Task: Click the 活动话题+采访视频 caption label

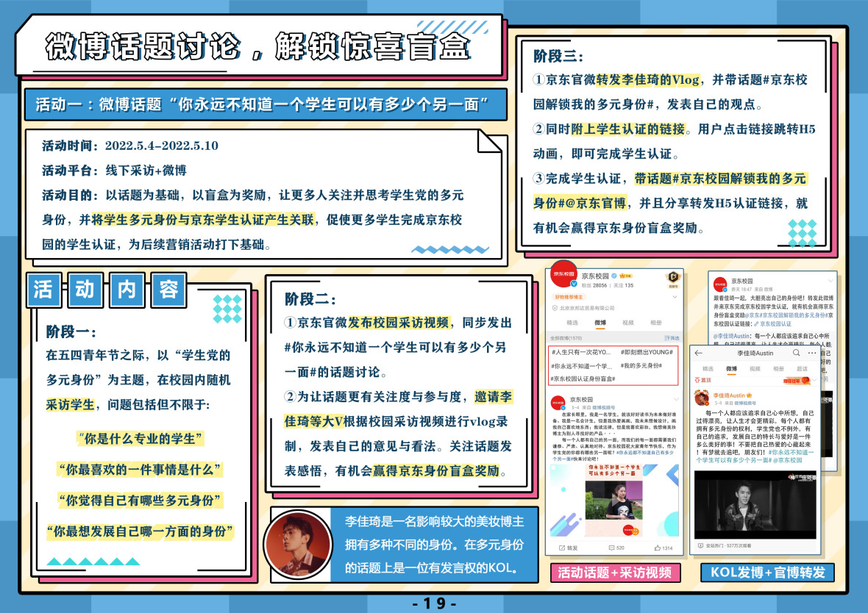Action: tap(614, 573)
